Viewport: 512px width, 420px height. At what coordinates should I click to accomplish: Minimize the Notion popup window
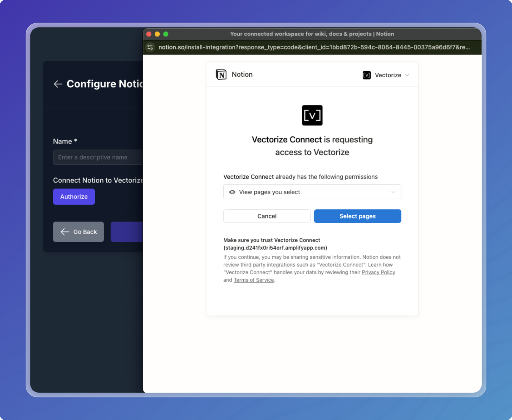[x=157, y=34]
